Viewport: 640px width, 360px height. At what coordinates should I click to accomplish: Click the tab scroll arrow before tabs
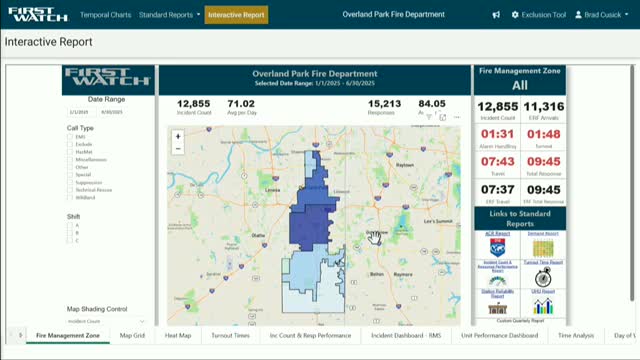20,335
